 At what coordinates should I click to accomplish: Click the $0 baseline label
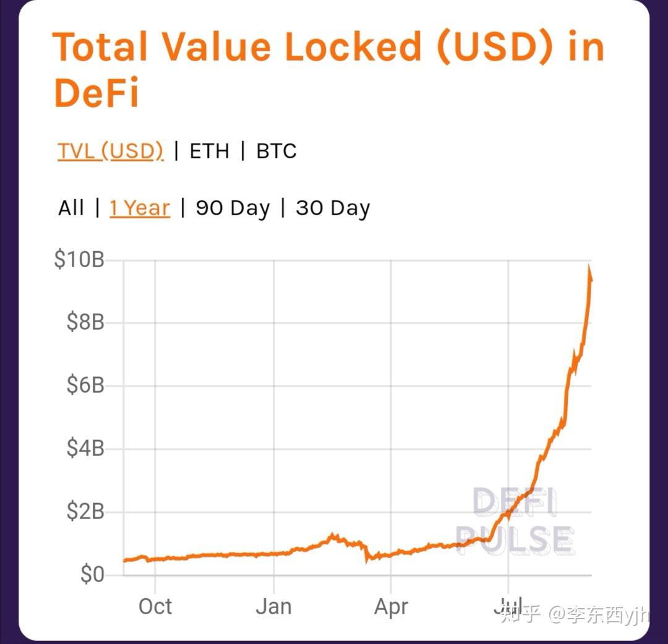[x=91, y=574]
